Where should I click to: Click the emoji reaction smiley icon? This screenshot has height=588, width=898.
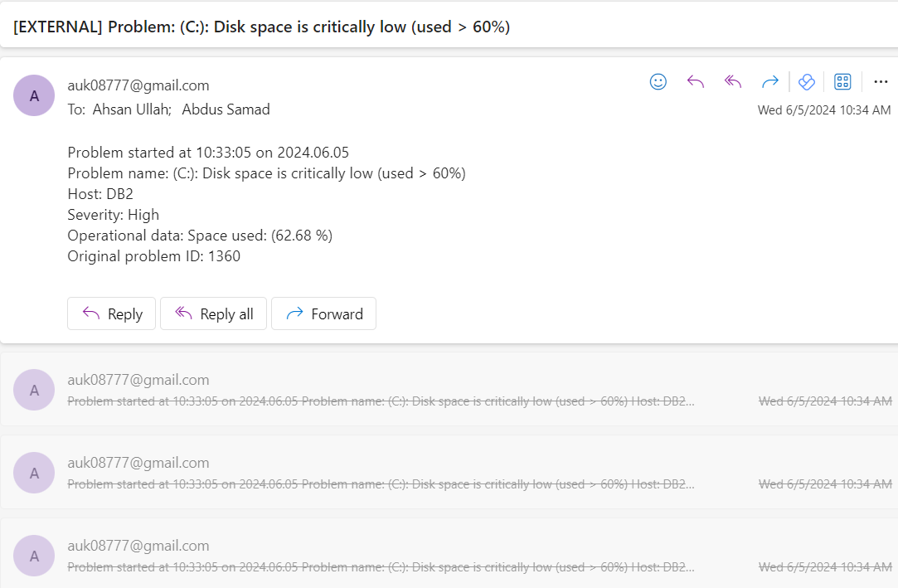[x=658, y=81]
